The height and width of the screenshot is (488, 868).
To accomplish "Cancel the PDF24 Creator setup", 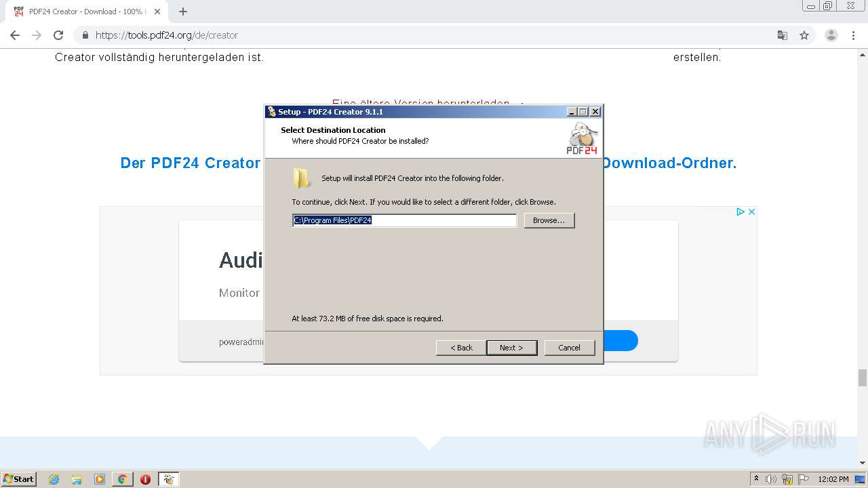I will coord(569,348).
